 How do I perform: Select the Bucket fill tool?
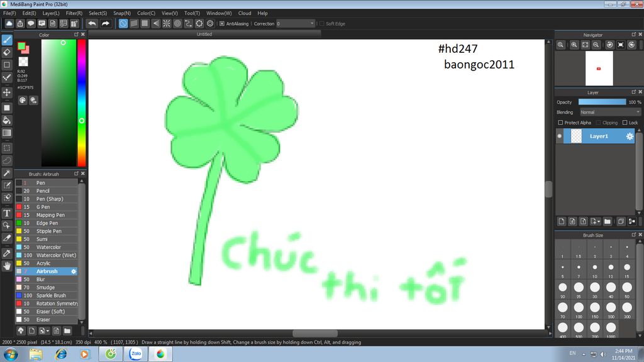pyautogui.click(x=6, y=120)
